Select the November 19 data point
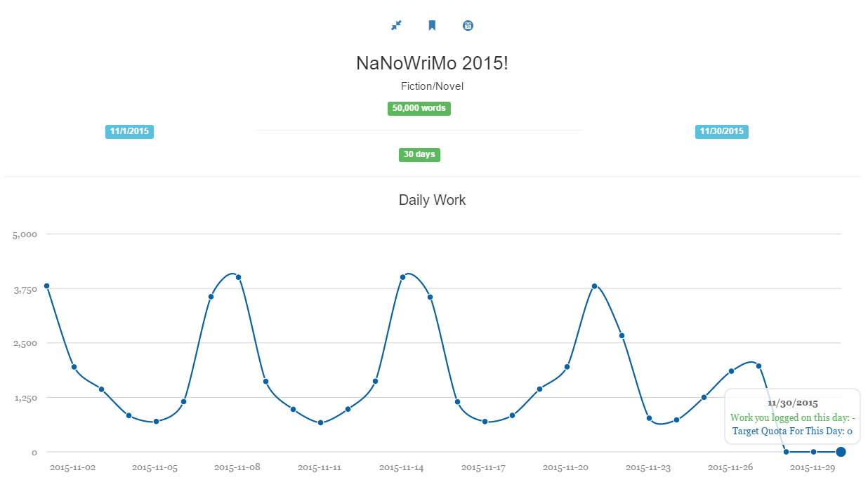The image size is (868, 482). (x=539, y=389)
